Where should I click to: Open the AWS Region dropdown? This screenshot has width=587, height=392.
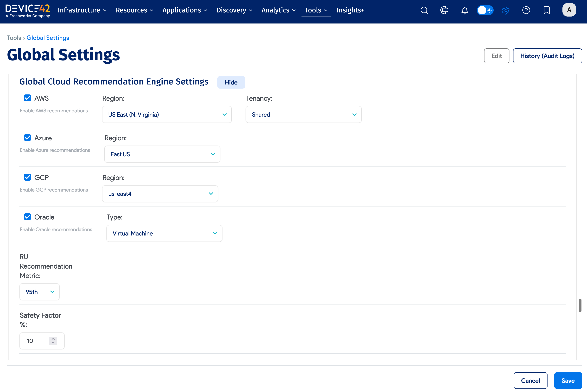click(x=167, y=115)
